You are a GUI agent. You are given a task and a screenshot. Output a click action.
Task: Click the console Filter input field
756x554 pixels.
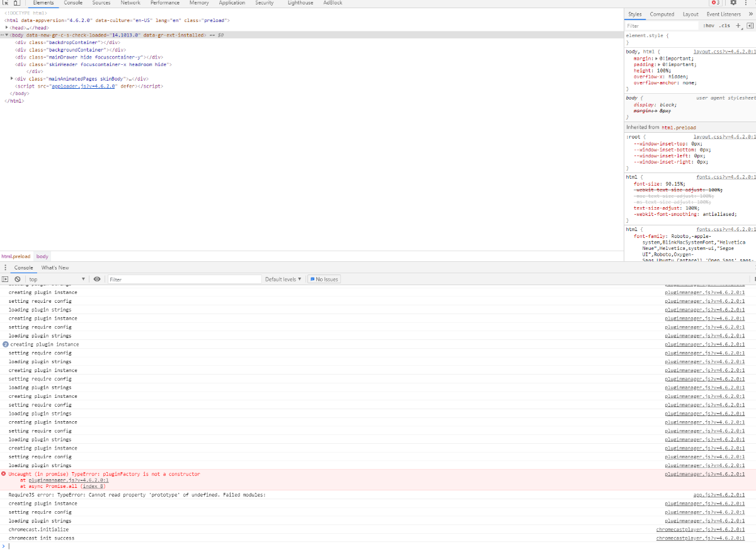[184, 279]
